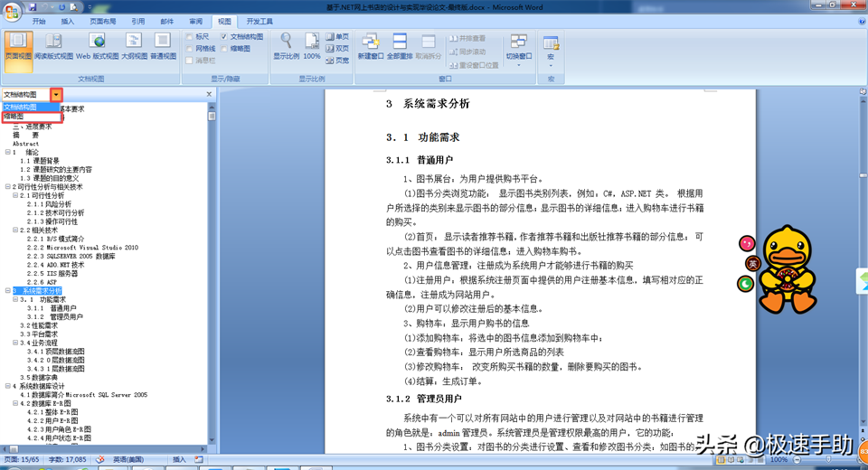This screenshot has width=868, height=470.
Task: Switch to the 开发工具 tab
Action: click(x=259, y=20)
